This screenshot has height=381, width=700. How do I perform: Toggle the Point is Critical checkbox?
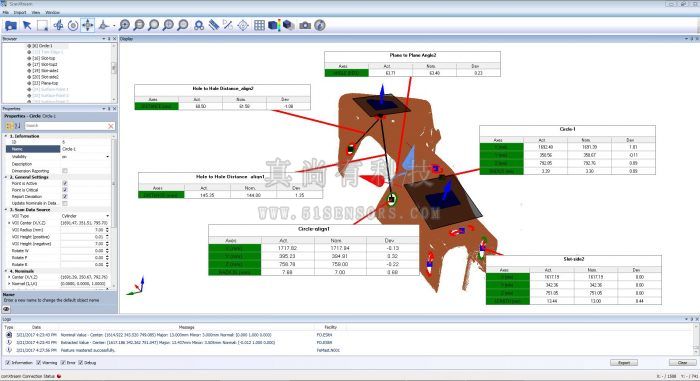[x=65, y=190]
